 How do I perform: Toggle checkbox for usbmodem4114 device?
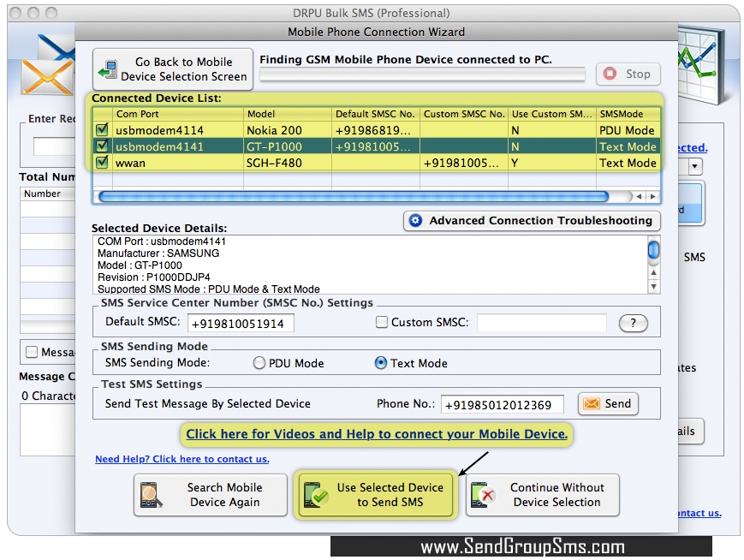coord(102,129)
